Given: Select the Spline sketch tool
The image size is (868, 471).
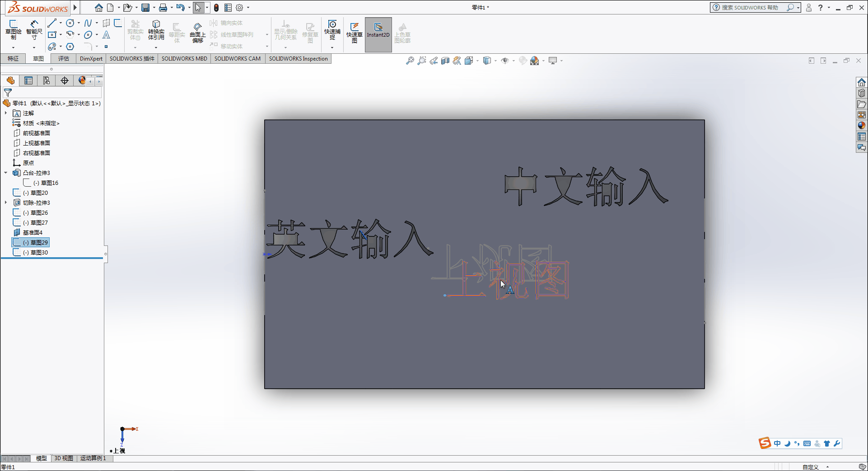Looking at the screenshot, I should (x=88, y=23).
